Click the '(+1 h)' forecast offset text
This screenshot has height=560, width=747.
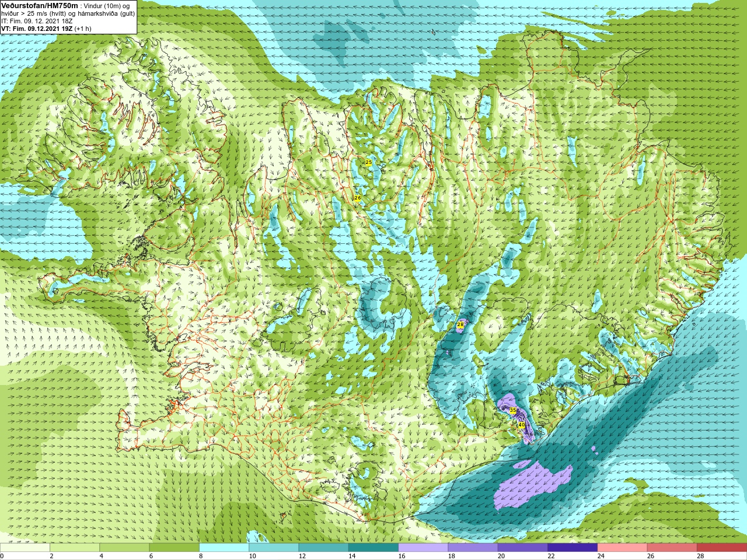pyautogui.click(x=83, y=29)
